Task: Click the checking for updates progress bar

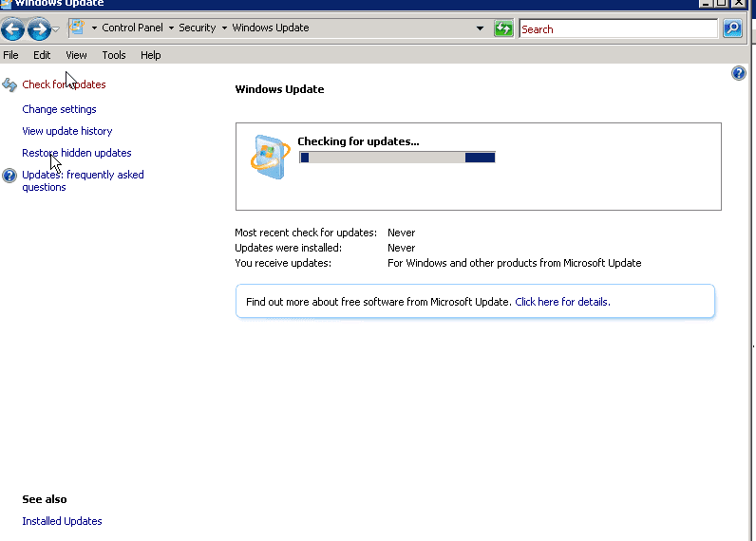Action: [x=397, y=158]
